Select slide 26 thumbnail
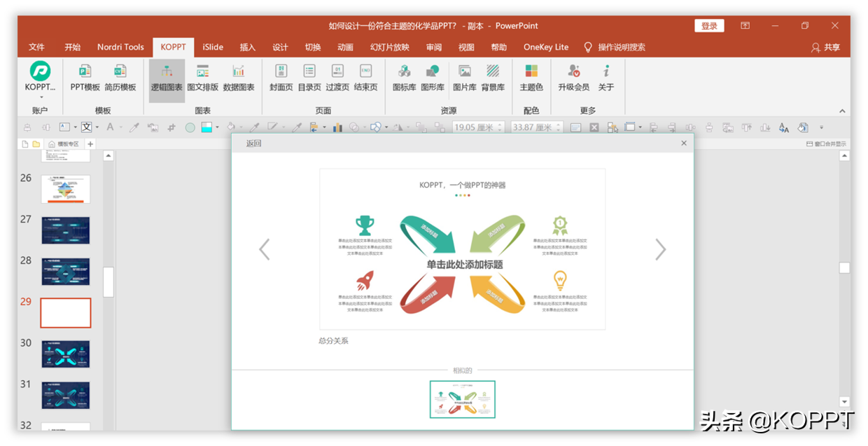 pyautogui.click(x=66, y=189)
